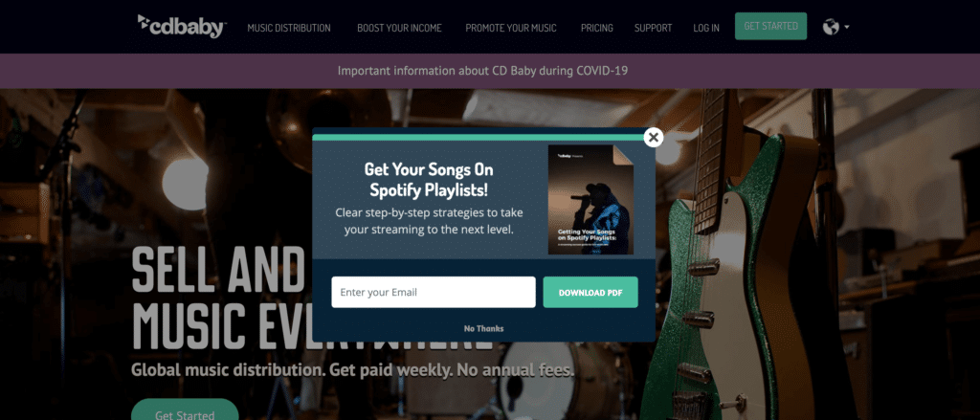Focus the Enter your Email field
980x420 pixels.
(434, 292)
